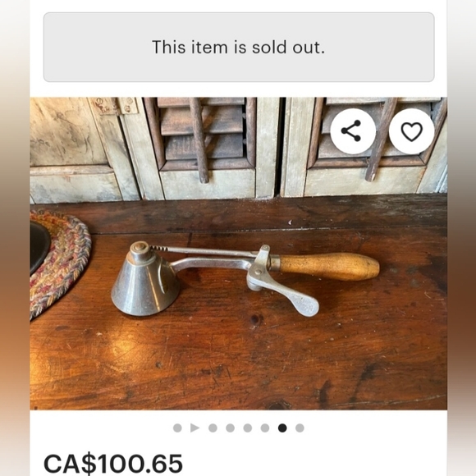Screen dimensions: 476x476
Task: Tap the black dish on the braided mat
Action: 39,246
